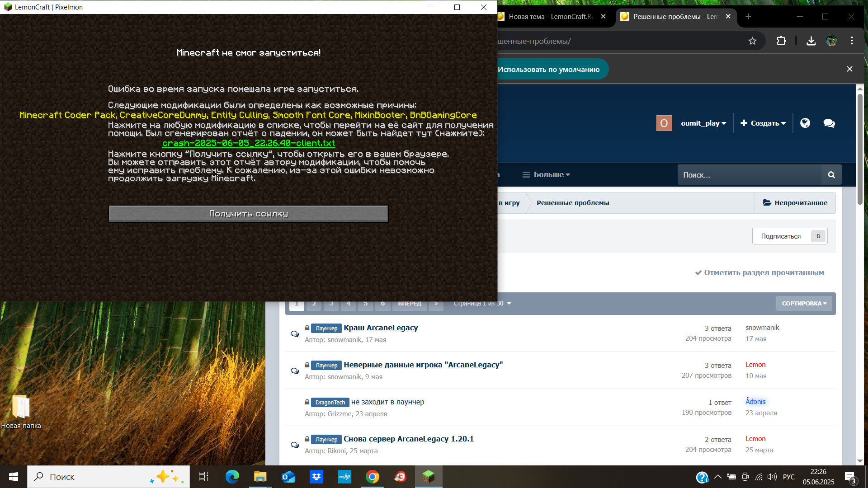
Task: Open the browser extensions puzzle icon
Action: pos(781,41)
